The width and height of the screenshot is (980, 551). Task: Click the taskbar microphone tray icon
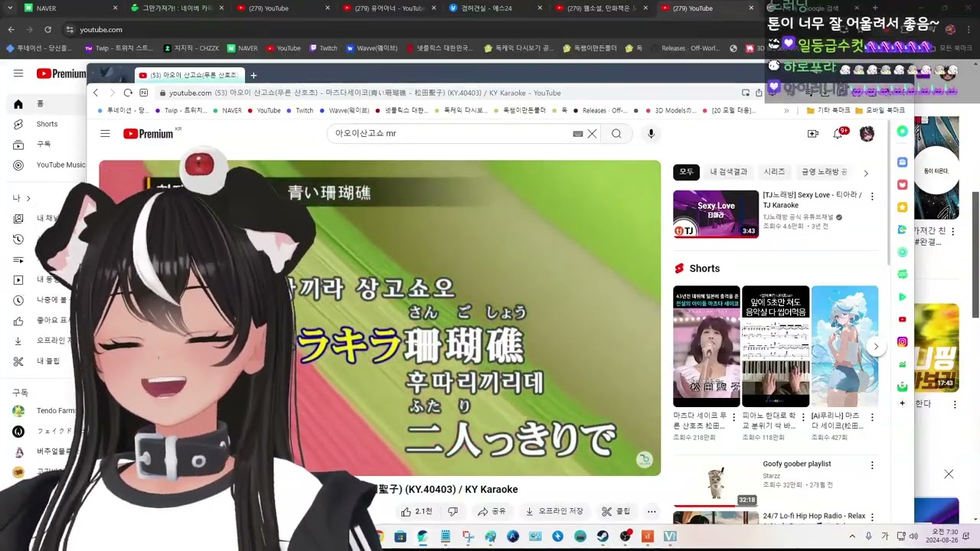click(868, 536)
